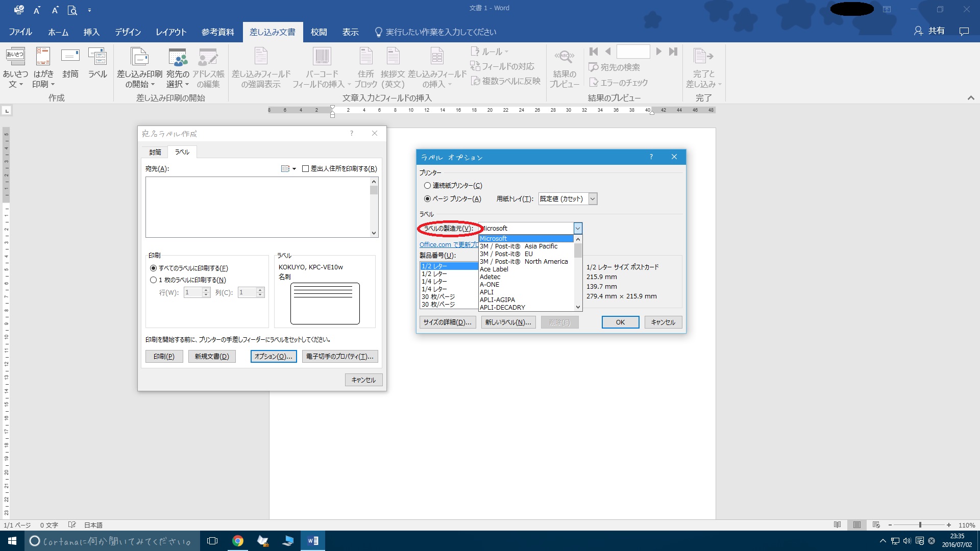Click the zoom in plus button
The image size is (980, 551).
[949, 525]
